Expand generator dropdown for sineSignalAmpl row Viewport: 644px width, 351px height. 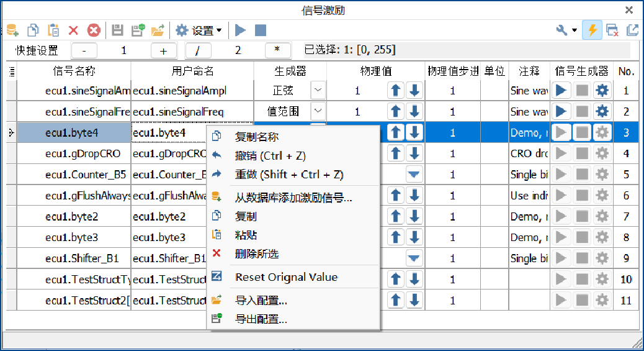318,91
